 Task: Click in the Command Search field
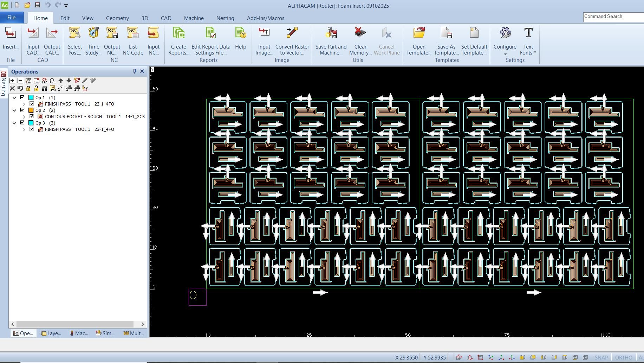click(613, 17)
